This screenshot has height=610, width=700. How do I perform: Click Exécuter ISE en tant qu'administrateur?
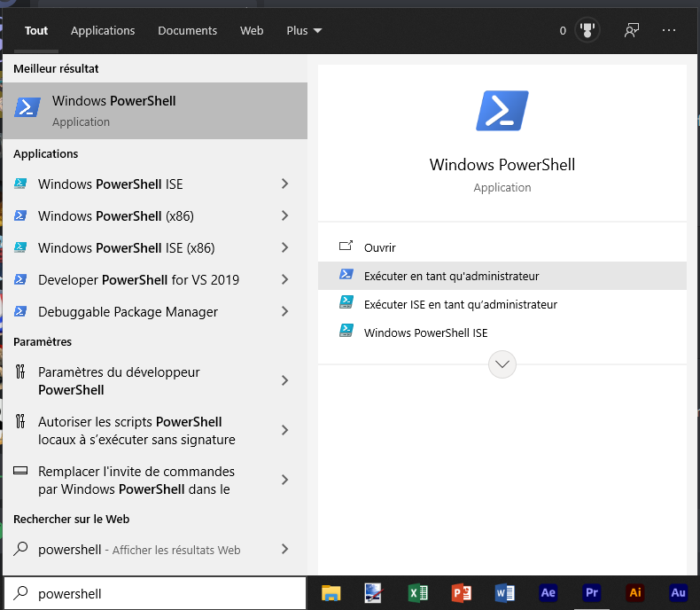point(502,304)
